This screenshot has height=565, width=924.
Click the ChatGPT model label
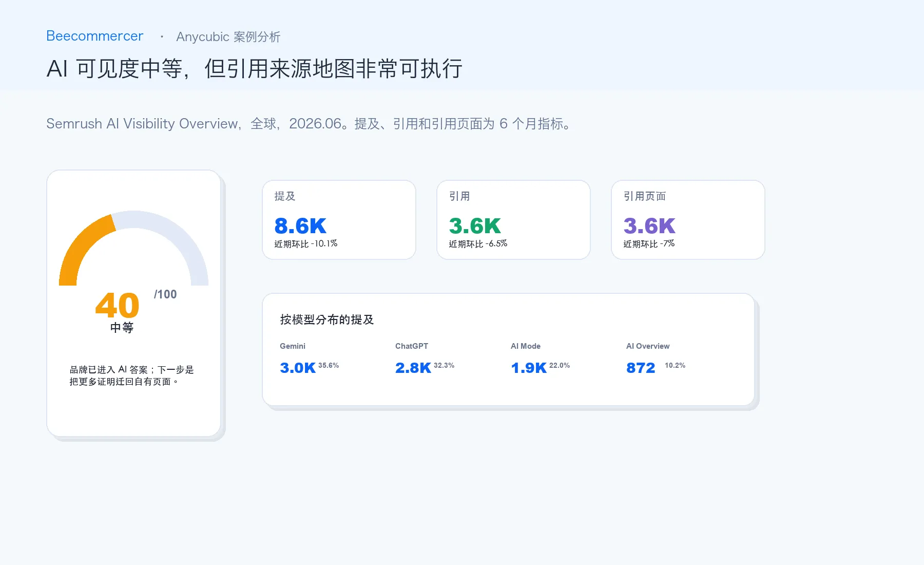click(412, 346)
